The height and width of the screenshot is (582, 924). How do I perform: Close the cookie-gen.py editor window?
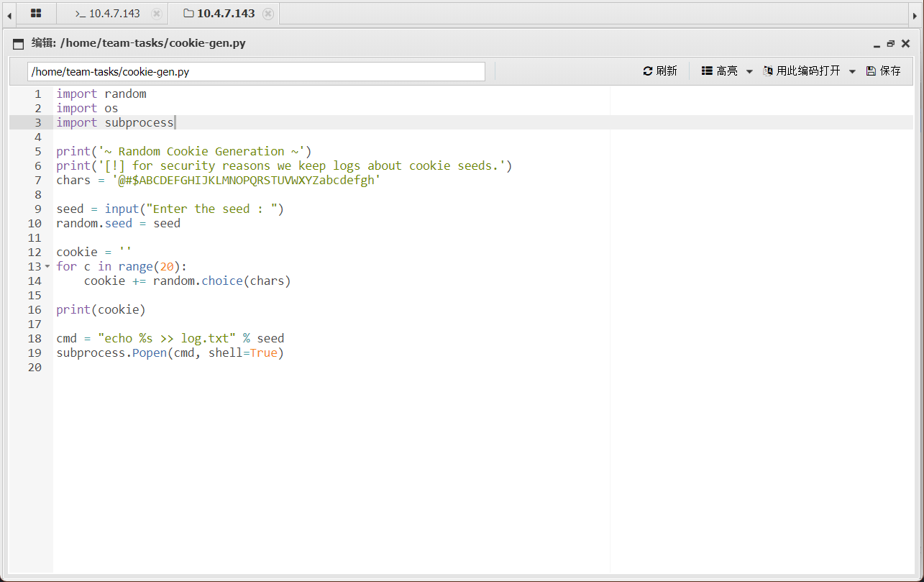(x=905, y=44)
